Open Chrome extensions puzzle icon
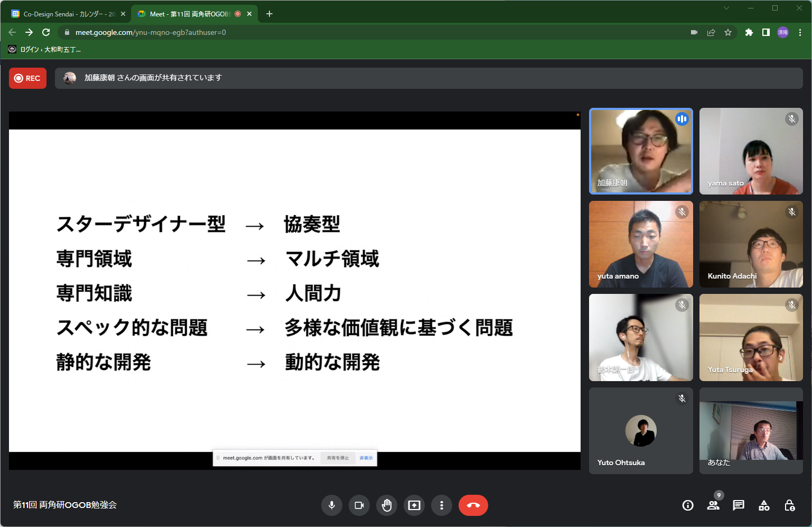Image resolution: width=812 pixels, height=527 pixels. pos(749,32)
